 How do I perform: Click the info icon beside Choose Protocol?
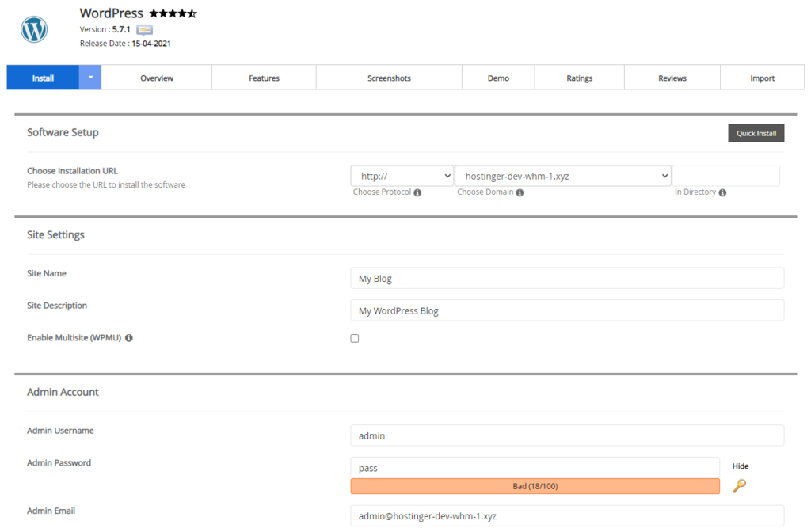tap(418, 192)
